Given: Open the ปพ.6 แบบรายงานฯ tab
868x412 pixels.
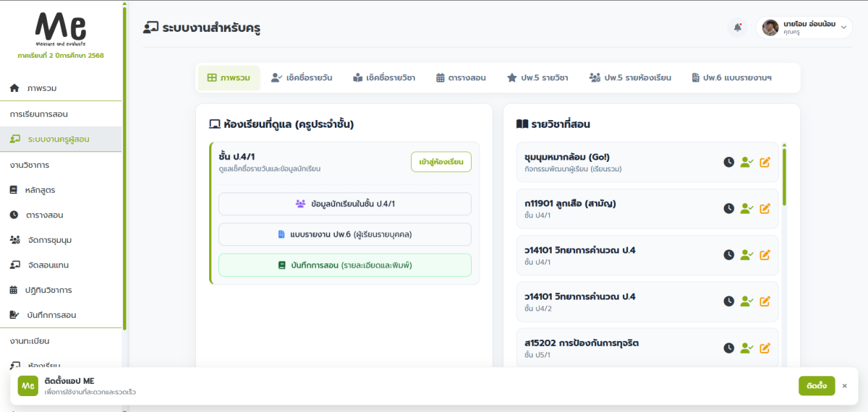Looking at the screenshot, I should click(x=731, y=77).
